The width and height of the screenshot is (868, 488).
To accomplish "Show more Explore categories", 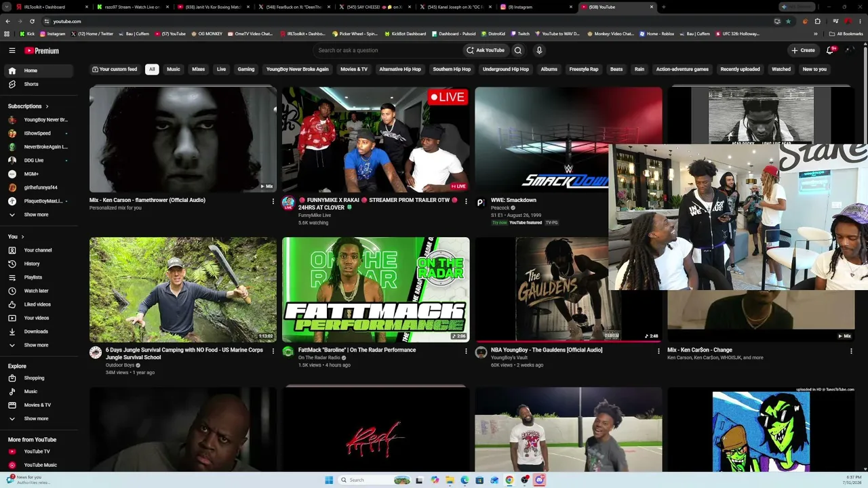I will (x=40, y=419).
